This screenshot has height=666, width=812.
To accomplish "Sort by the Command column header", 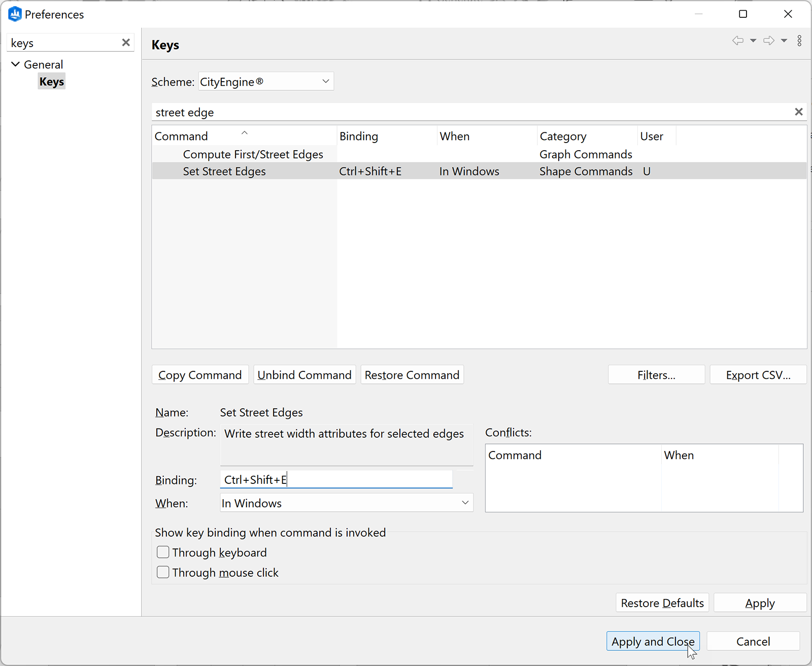I will (x=181, y=135).
